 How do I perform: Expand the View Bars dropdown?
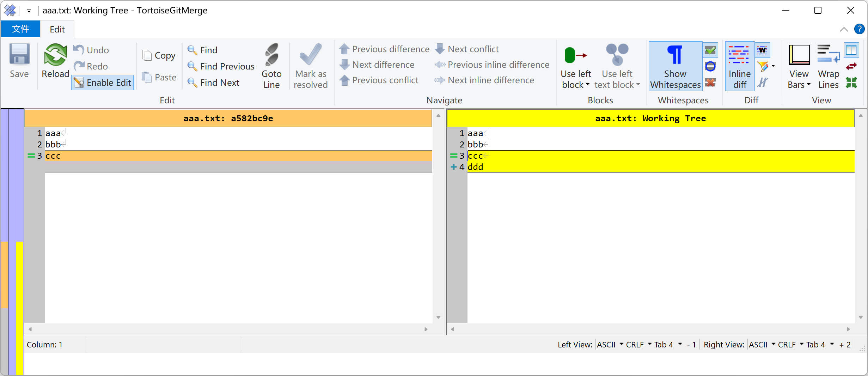(799, 80)
